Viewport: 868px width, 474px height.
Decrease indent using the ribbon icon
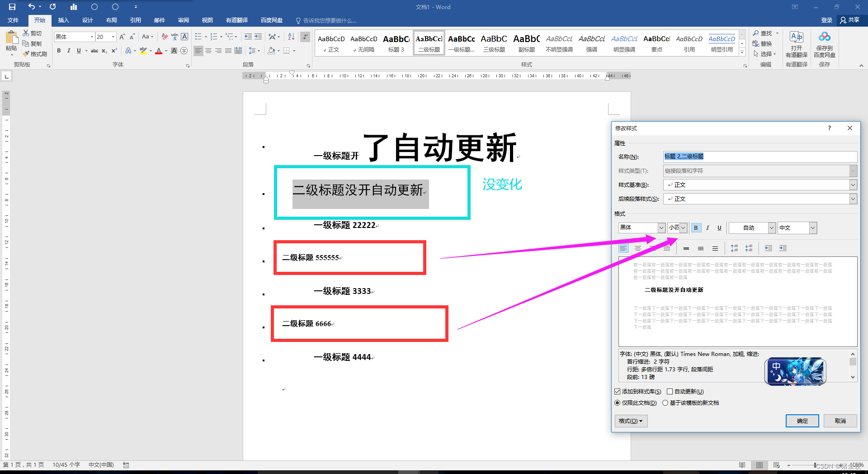[x=248, y=37]
